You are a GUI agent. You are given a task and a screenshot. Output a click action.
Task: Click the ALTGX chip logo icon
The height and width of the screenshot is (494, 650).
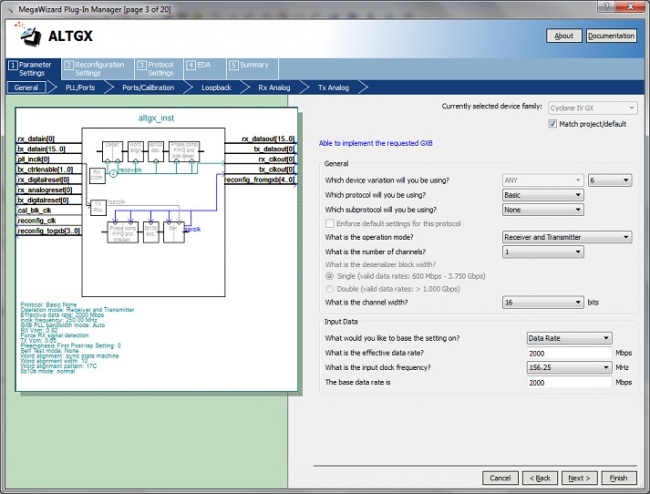point(31,36)
